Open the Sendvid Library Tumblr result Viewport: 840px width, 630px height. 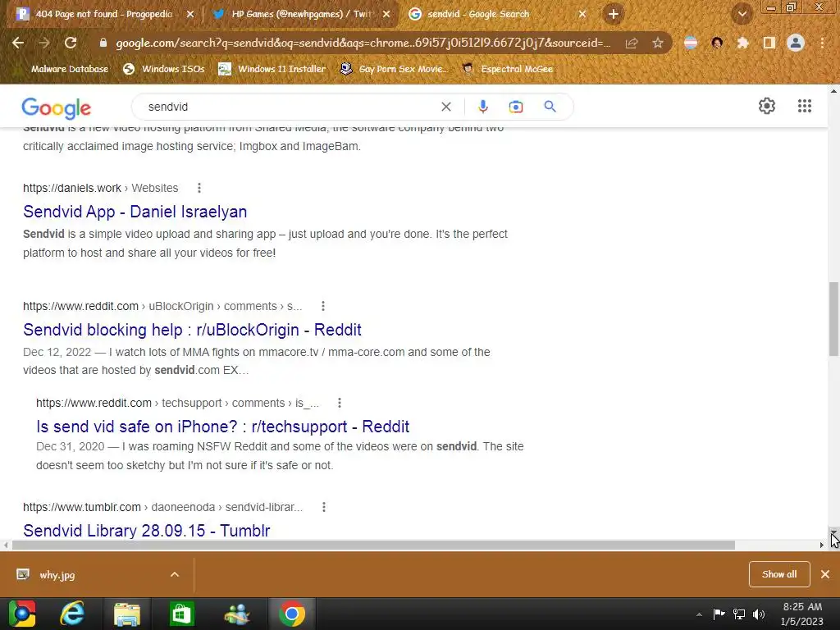click(146, 531)
